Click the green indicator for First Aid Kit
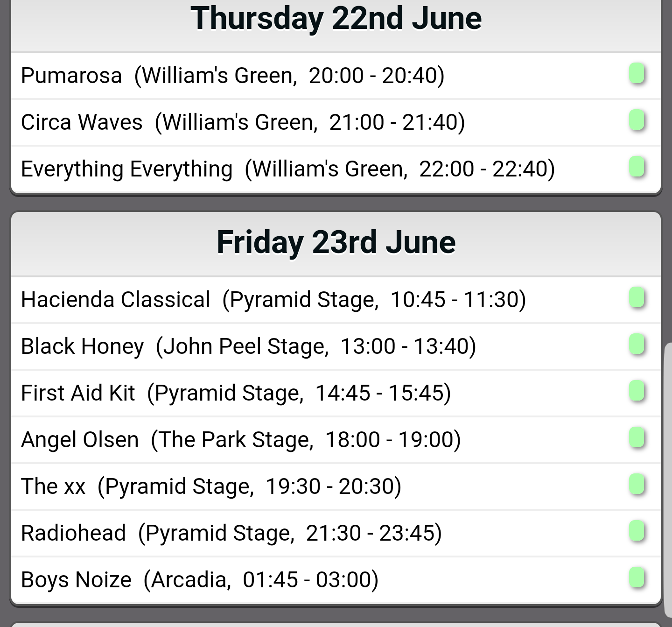This screenshot has height=627, width=672. coord(637,391)
